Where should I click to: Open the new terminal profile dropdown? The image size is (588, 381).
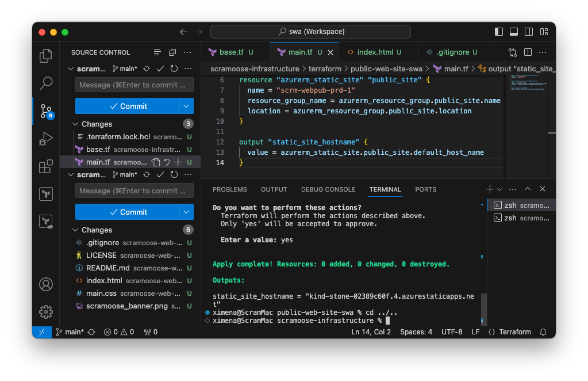coord(499,189)
